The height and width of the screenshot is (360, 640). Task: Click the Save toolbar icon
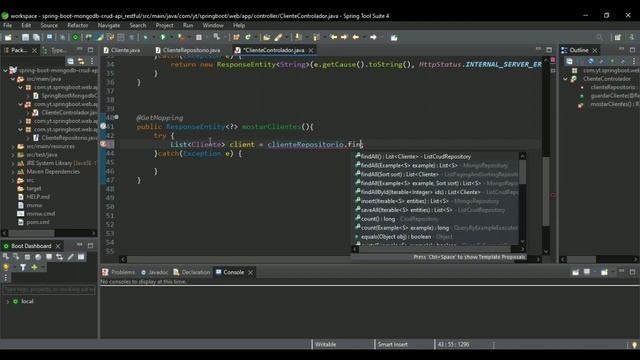pyautogui.click(x=25, y=37)
